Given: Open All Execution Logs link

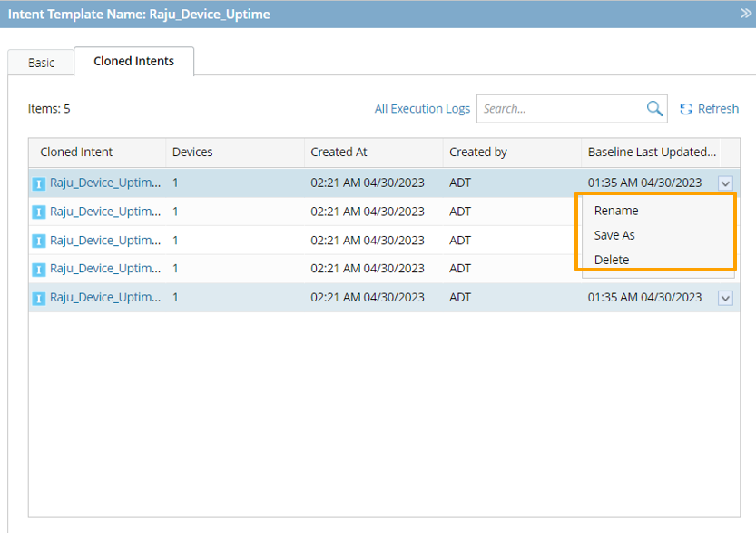Looking at the screenshot, I should [x=422, y=109].
